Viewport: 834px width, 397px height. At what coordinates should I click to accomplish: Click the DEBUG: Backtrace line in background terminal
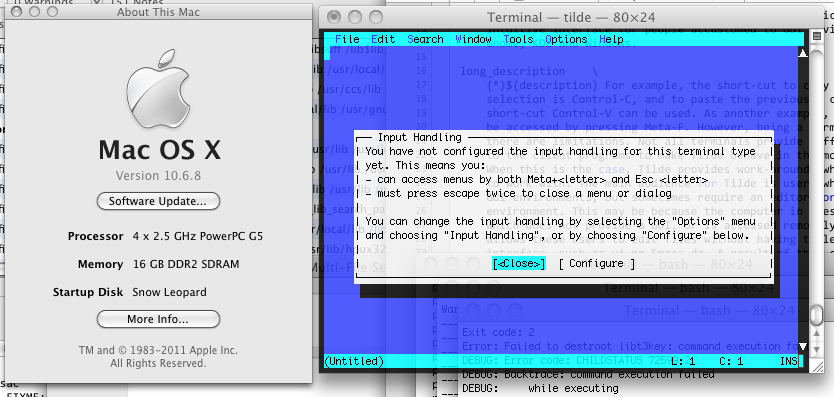pos(588,374)
